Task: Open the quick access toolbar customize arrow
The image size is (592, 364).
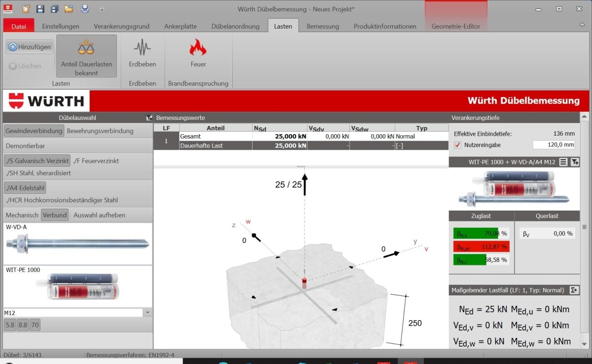Action: pyautogui.click(x=102, y=8)
